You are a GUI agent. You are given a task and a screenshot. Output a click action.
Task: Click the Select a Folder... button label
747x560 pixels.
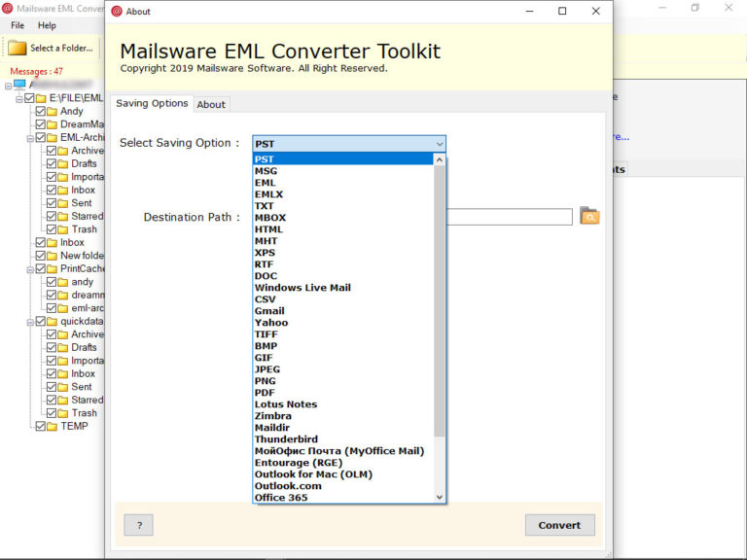click(x=61, y=48)
